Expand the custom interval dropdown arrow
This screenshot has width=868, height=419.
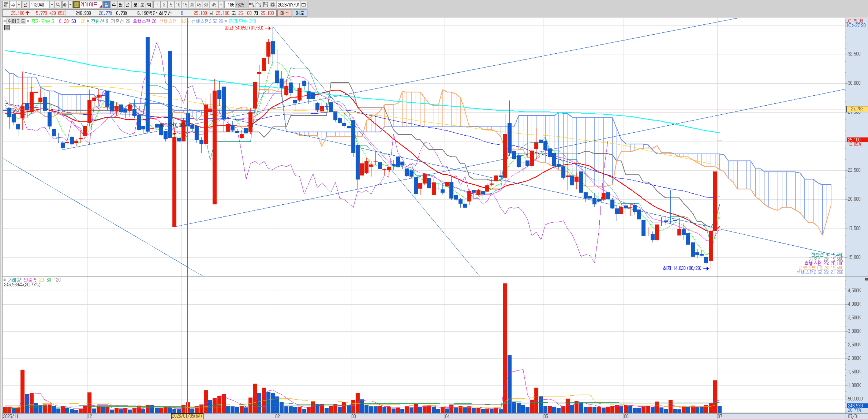[x=221, y=5]
